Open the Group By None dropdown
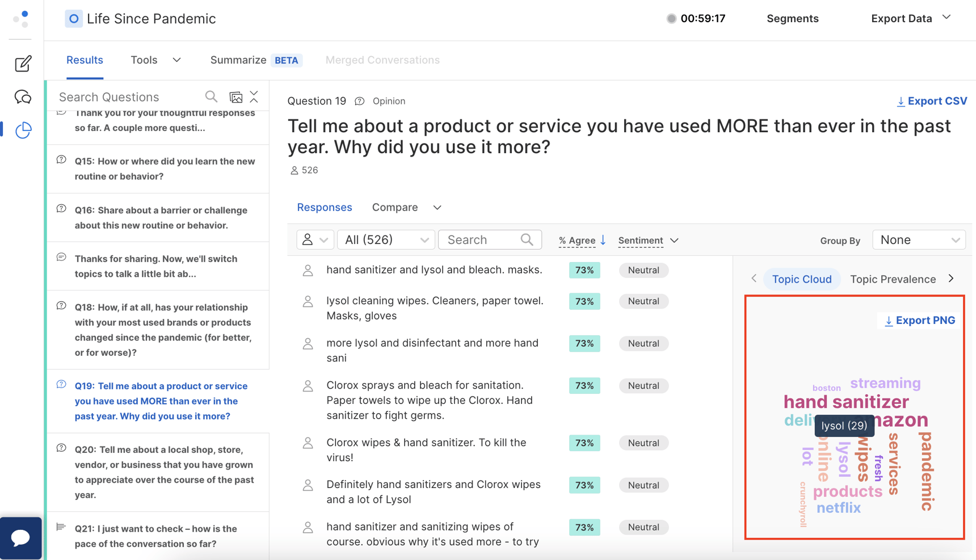This screenshot has width=976, height=560. (x=919, y=240)
